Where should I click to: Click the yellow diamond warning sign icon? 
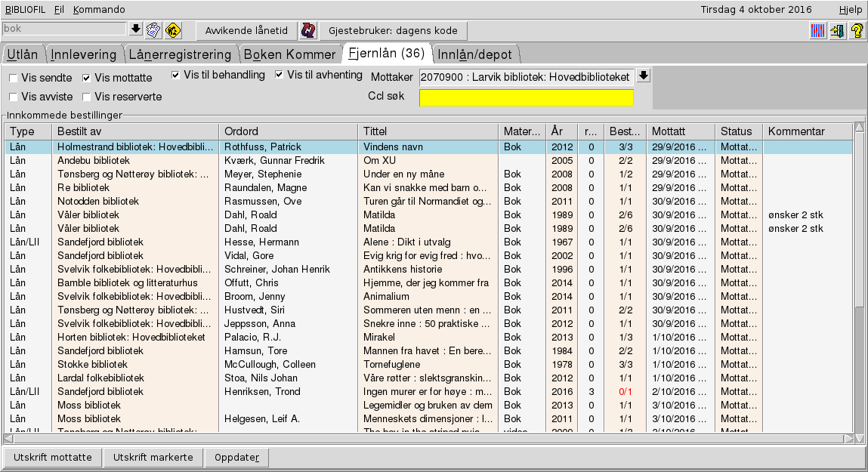coord(173,30)
